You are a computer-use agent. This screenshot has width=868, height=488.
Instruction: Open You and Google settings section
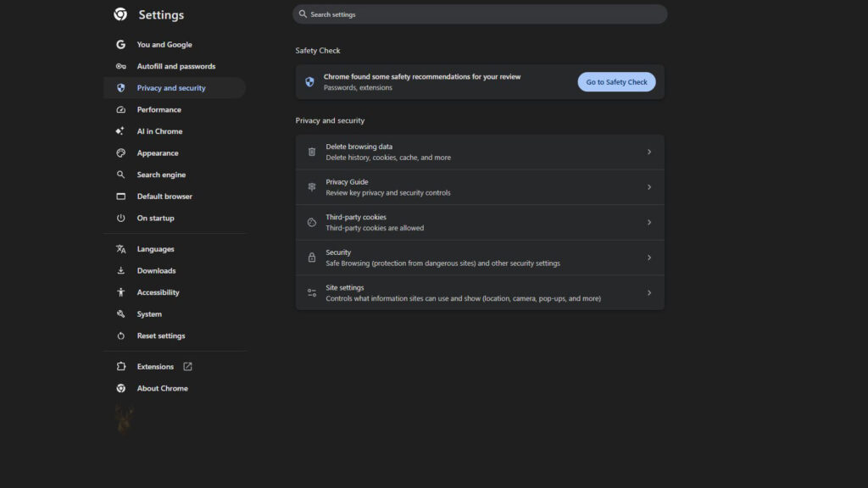click(x=175, y=44)
